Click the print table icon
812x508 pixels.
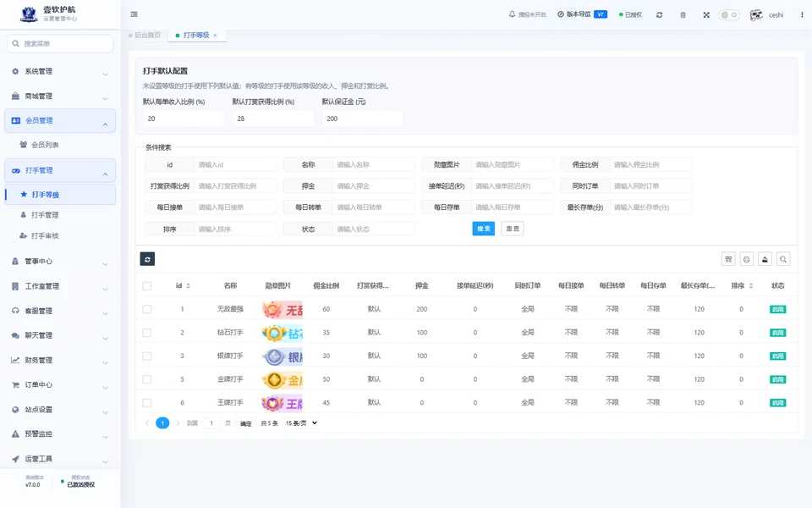pos(747,259)
